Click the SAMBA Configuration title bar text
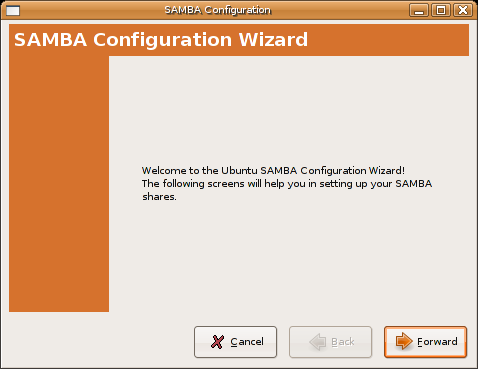This screenshot has width=478, height=369. point(217,10)
